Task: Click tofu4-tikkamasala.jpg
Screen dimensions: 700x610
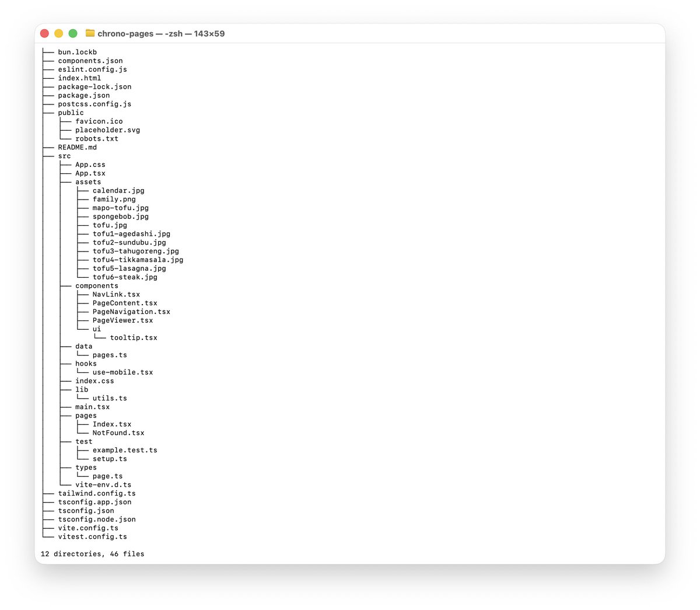Action: click(x=138, y=260)
